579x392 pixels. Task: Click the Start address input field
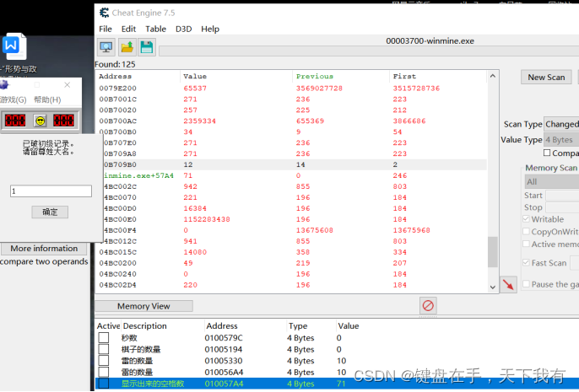click(x=562, y=196)
